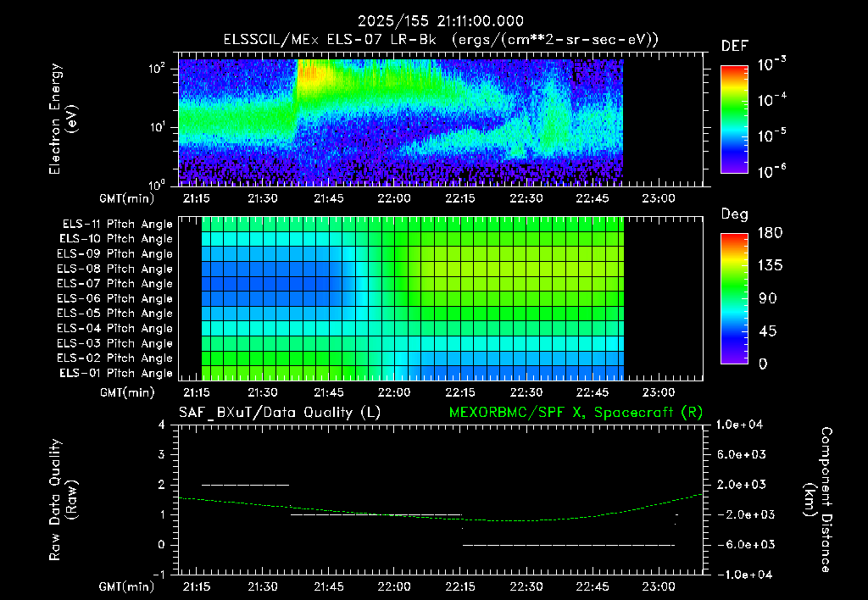Select the 'ELS-05 Pitch Angle' row label

tap(114, 314)
